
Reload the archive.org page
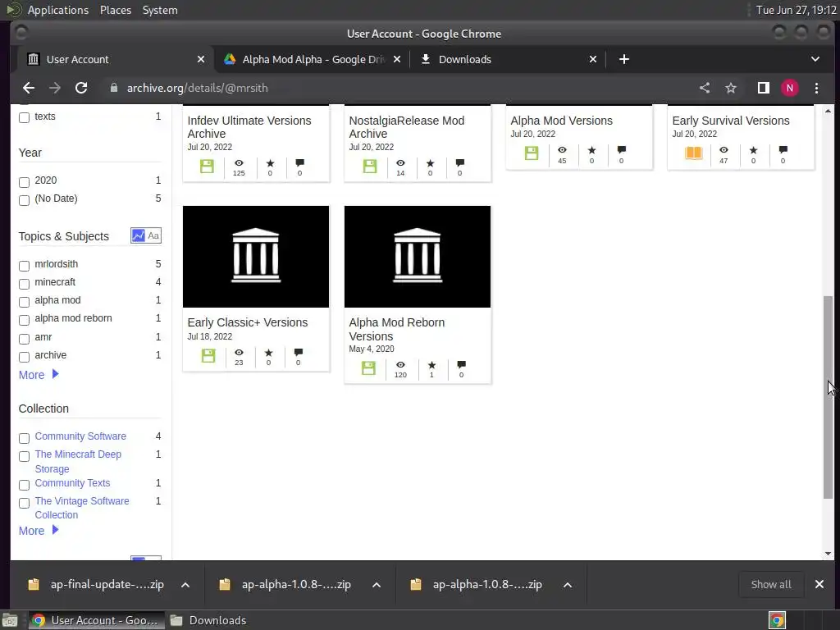[x=81, y=88]
